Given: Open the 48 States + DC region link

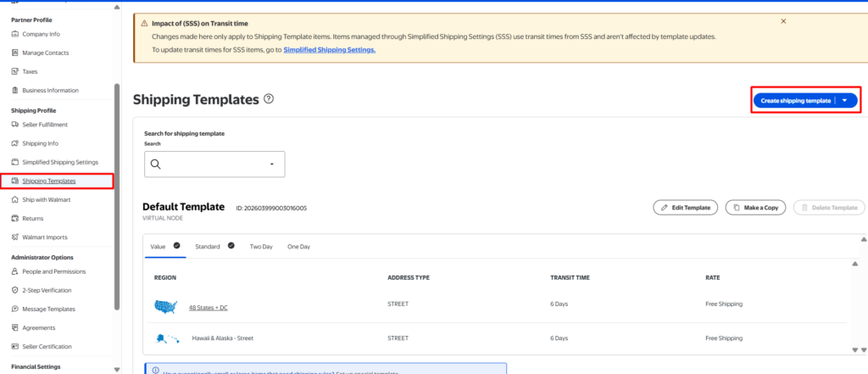Looking at the screenshot, I should pyautogui.click(x=209, y=308).
